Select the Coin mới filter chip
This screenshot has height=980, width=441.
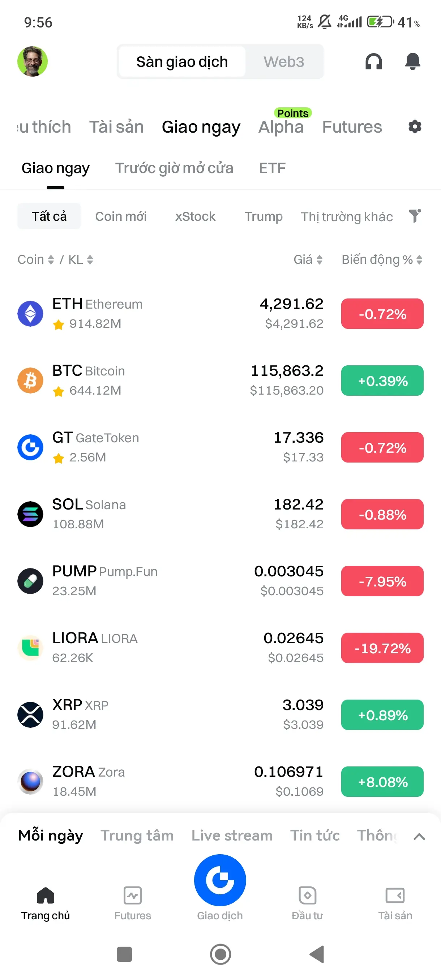[x=121, y=216]
